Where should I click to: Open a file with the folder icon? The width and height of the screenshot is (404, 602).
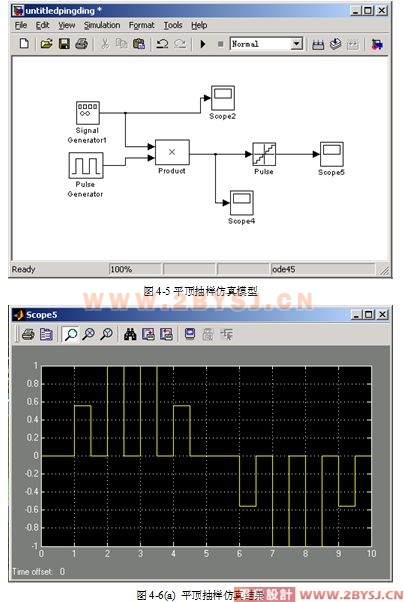point(46,44)
